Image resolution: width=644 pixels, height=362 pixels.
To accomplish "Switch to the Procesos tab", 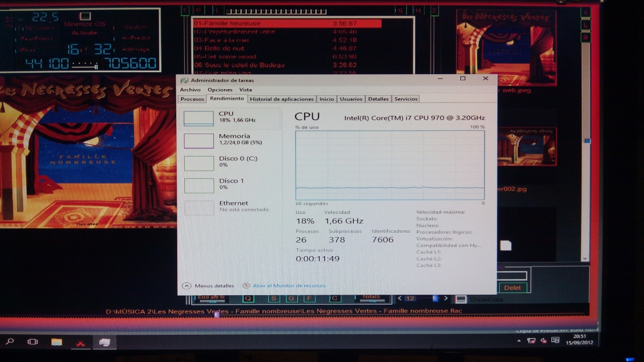I will click(192, 99).
